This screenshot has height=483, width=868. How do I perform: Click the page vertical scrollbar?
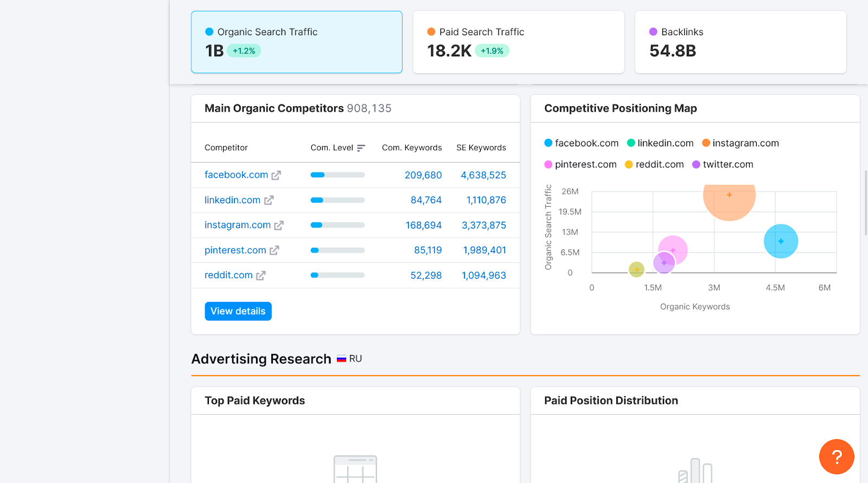(x=866, y=203)
